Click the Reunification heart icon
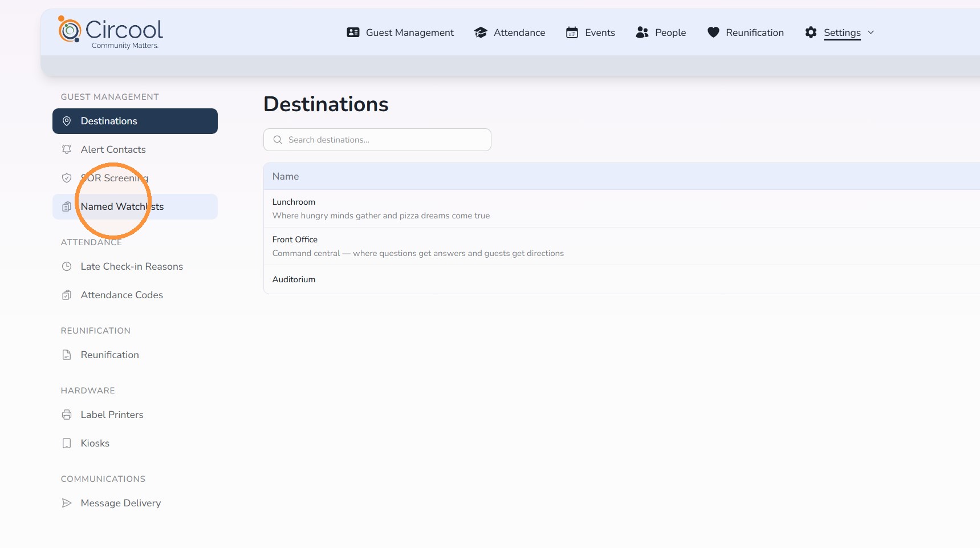This screenshot has height=548, width=980. 713,33
